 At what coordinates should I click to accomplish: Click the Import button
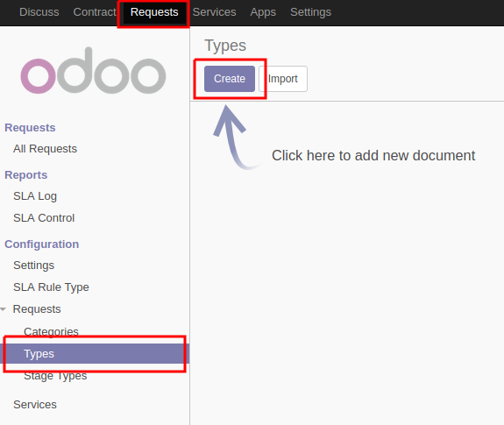click(x=283, y=79)
